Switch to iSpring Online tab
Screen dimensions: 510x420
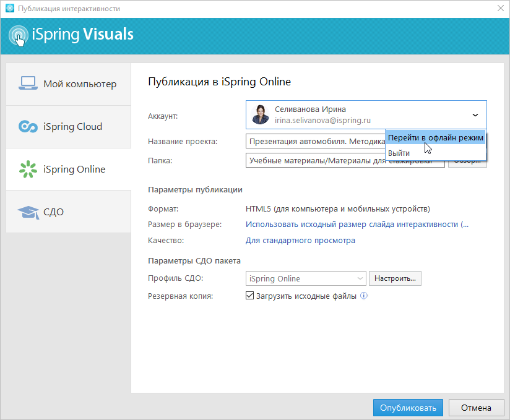pyautogui.click(x=68, y=169)
